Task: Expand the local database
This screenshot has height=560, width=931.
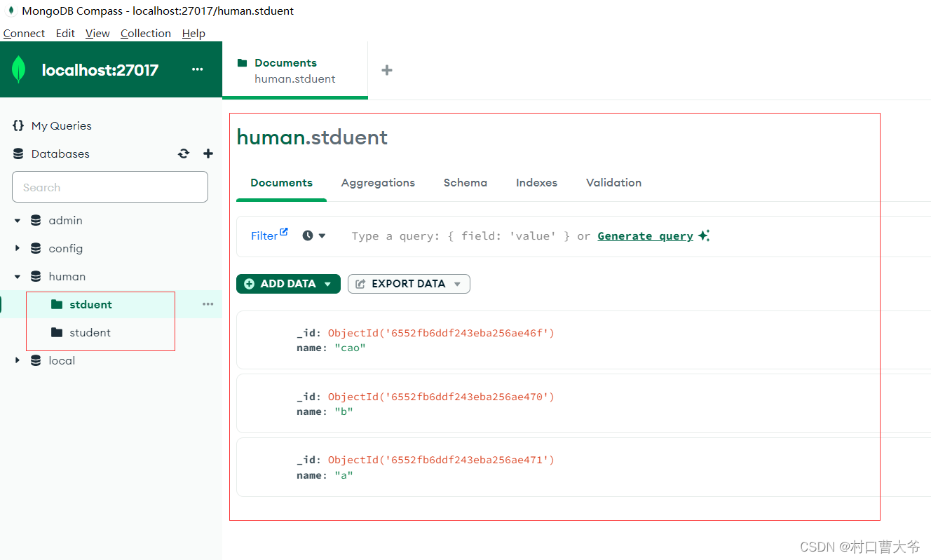Action: [18, 360]
